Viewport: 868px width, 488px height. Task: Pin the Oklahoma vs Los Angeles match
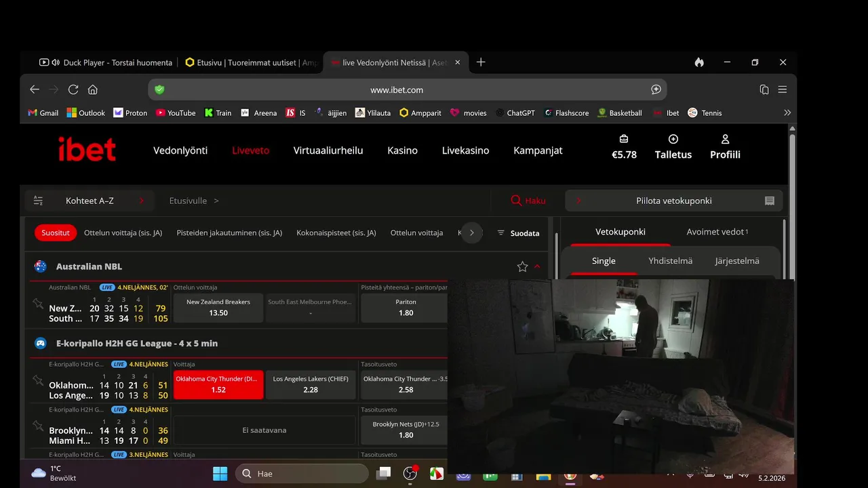click(38, 380)
